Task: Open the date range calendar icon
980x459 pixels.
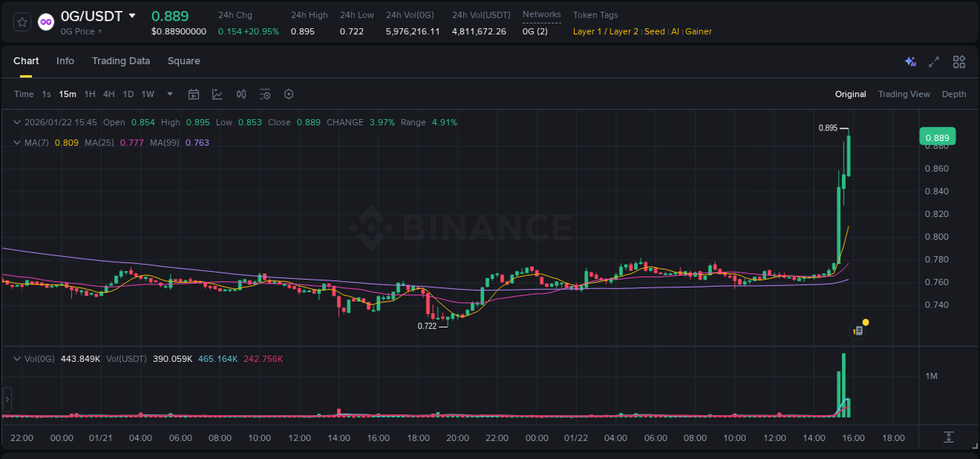Action: point(194,94)
